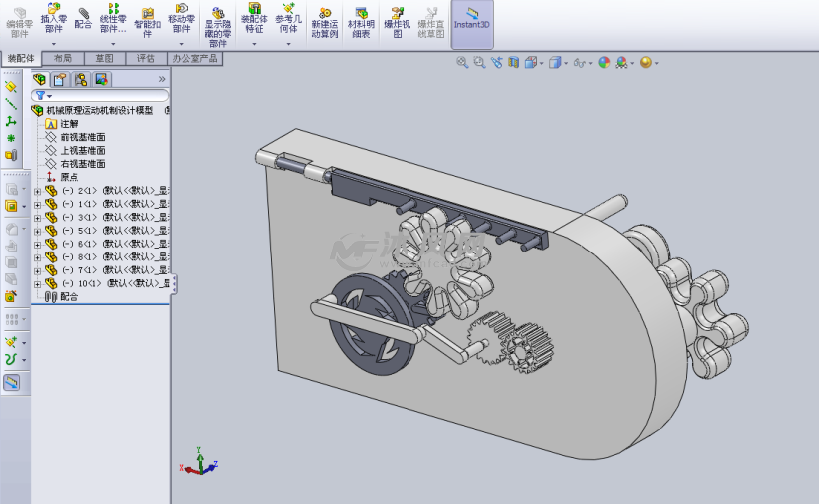Click the 配合 (Mates) folder in tree

click(68, 296)
